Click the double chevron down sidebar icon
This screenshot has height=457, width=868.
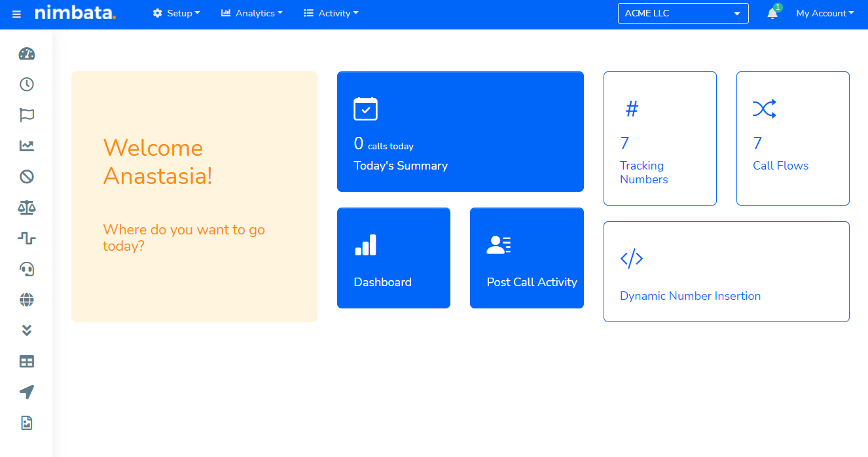pos(27,330)
